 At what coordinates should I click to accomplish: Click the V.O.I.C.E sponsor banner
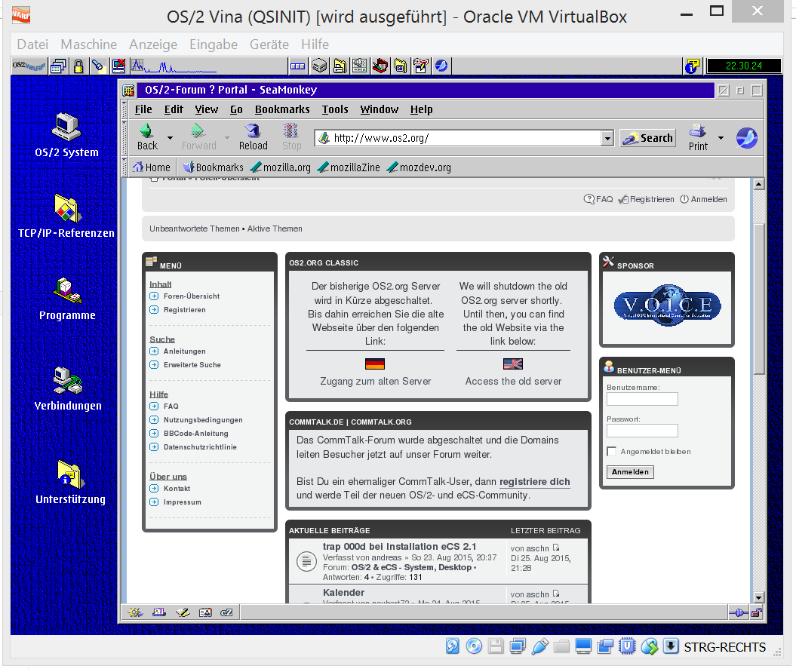click(x=666, y=305)
